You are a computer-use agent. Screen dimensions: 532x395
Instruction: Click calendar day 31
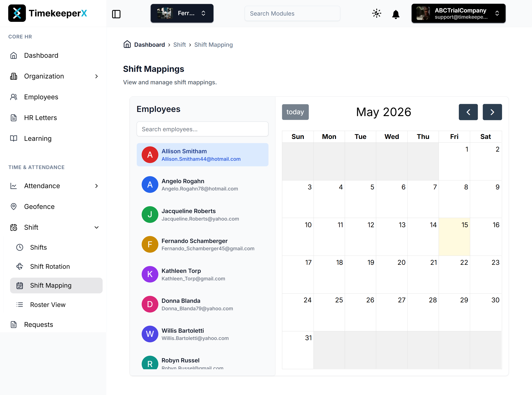[298, 350]
